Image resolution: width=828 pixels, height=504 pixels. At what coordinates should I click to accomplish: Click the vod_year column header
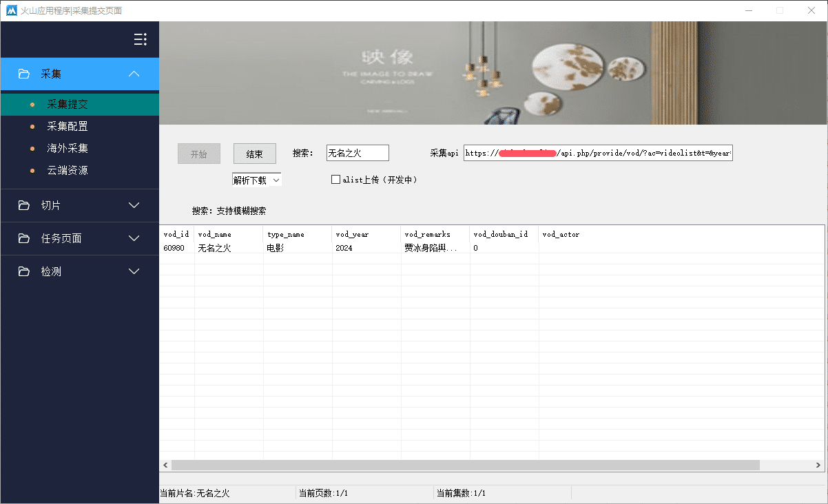pyautogui.click(x=366, y=234)
